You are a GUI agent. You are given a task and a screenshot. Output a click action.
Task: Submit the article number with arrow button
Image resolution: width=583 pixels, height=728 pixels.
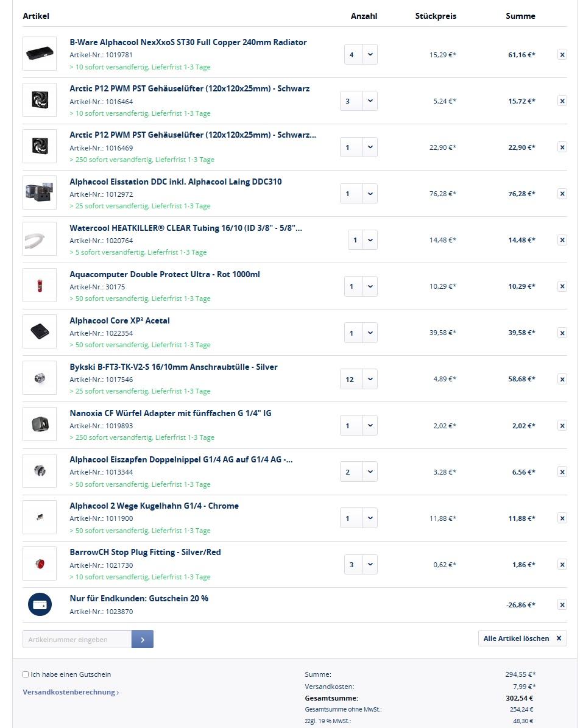coord(143,639)
